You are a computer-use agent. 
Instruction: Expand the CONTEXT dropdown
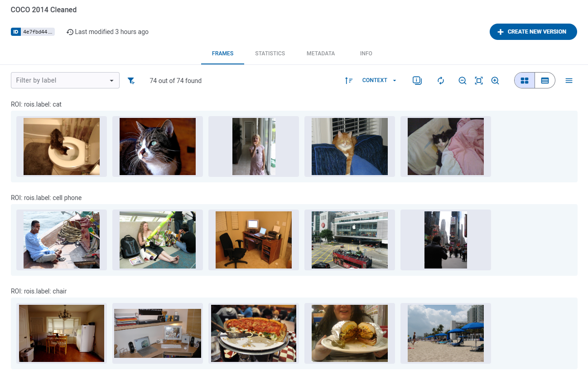click(x=379, y=80)
